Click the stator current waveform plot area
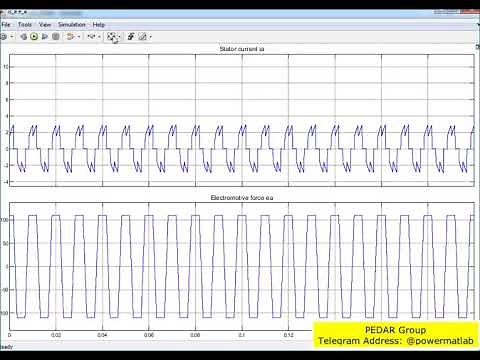 pyautogui.click(x=241, y=120)
